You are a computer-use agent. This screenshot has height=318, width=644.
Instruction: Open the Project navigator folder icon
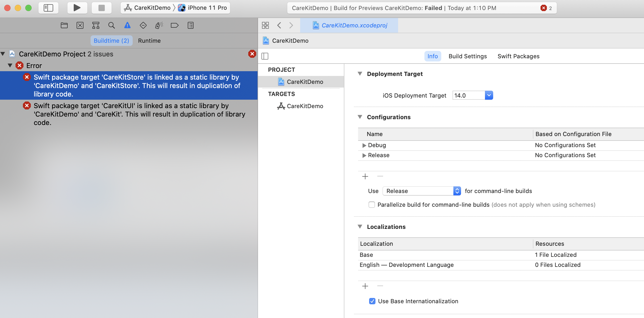click(64, 25)
